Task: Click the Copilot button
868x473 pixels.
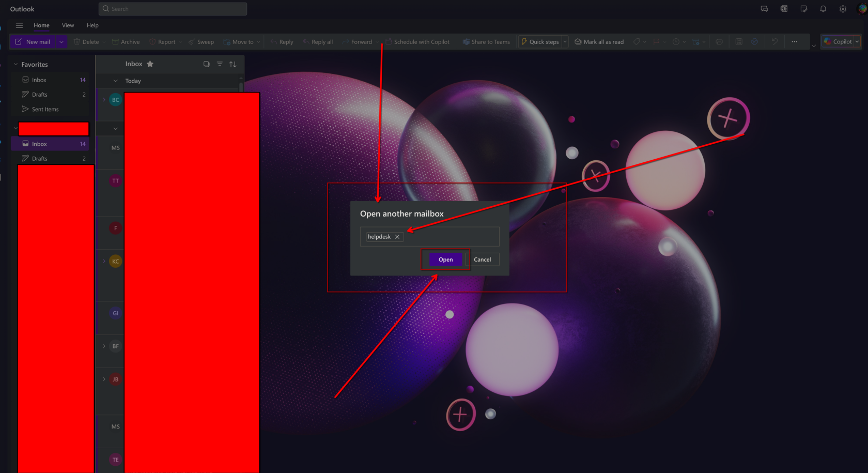Action: click(x=838, y=42)
